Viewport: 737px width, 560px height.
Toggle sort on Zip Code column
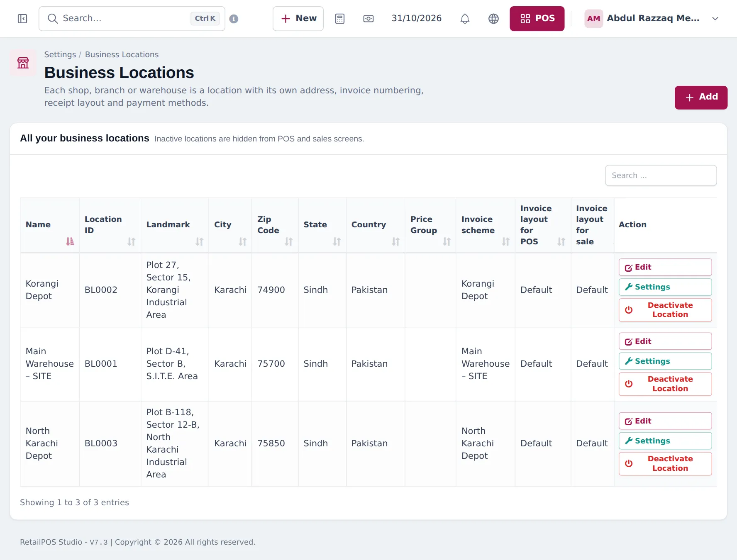coord(288,241)
